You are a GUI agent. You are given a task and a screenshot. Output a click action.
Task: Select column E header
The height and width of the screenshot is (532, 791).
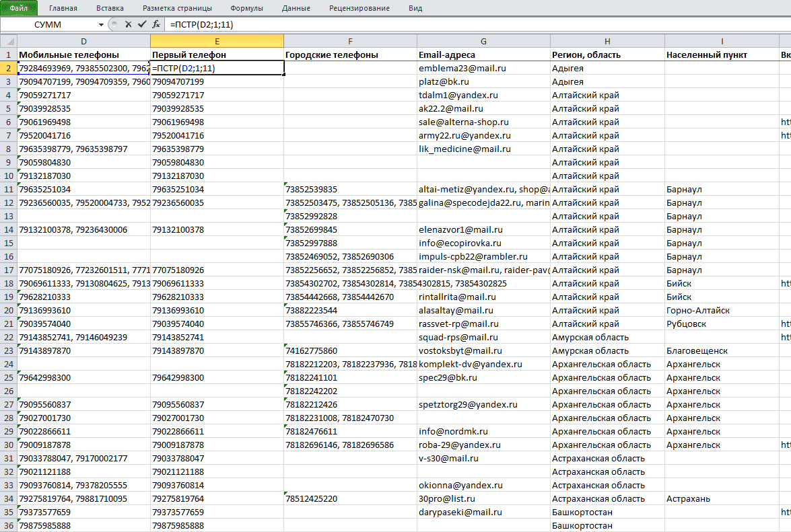click(217, 41)
